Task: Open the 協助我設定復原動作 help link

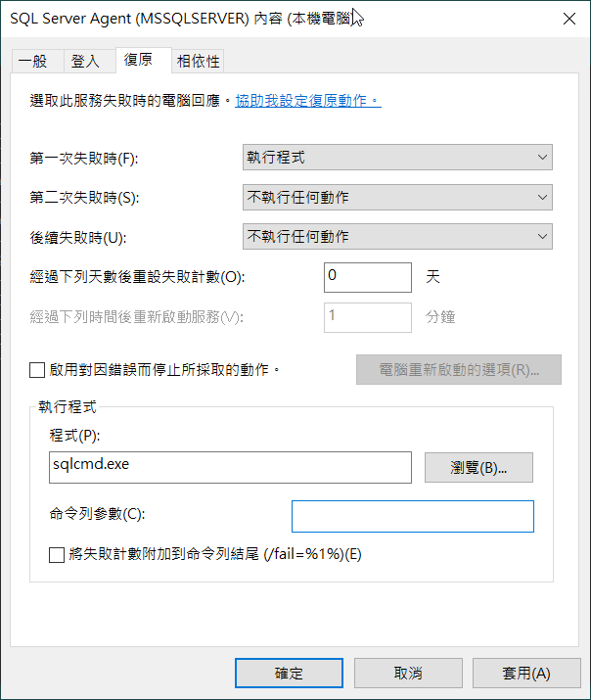Action: 307,100
